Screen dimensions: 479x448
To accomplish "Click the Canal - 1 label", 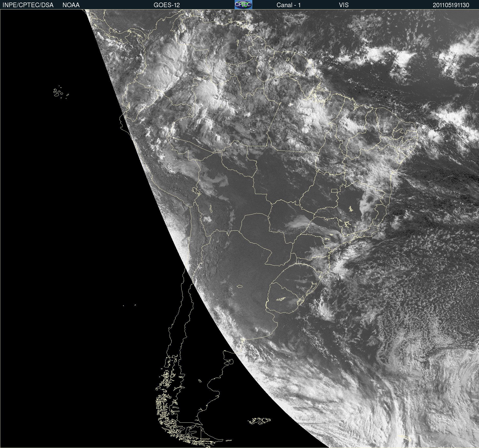I will click(x=289, y=5).
